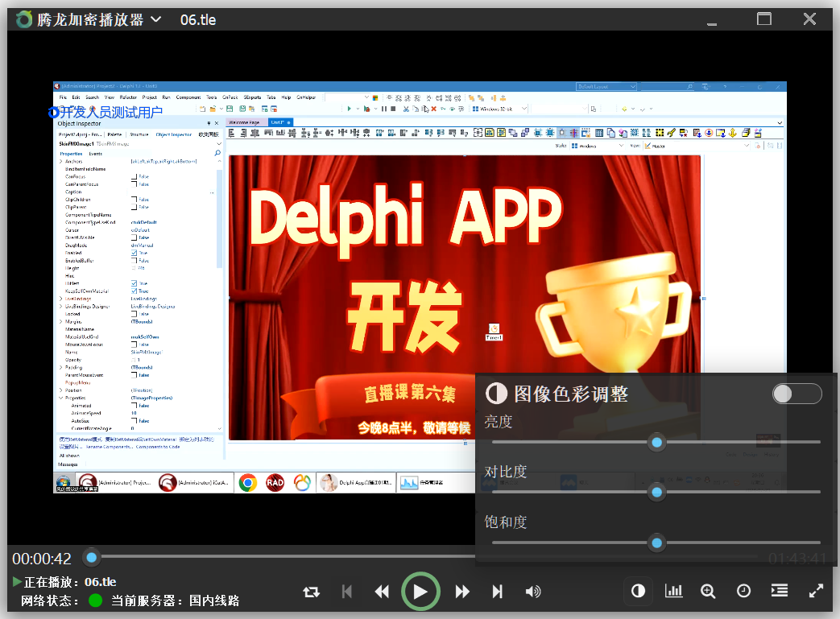
Task: Click the 饱和度 label
Action: pos(506,522)
